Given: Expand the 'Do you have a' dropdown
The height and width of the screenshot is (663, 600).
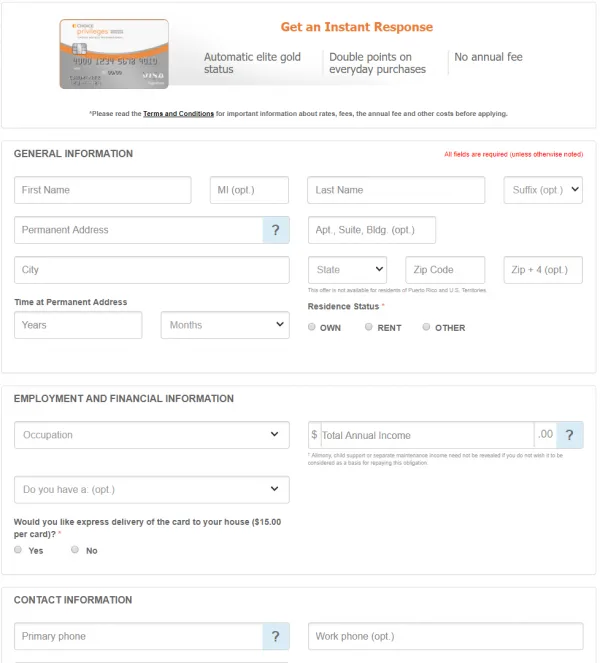Looking at the screenshot, I should pos(152,490).
